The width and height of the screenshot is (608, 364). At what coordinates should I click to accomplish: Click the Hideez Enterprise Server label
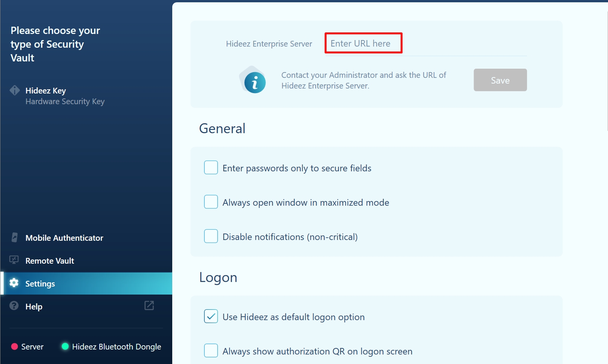[269, 44]
